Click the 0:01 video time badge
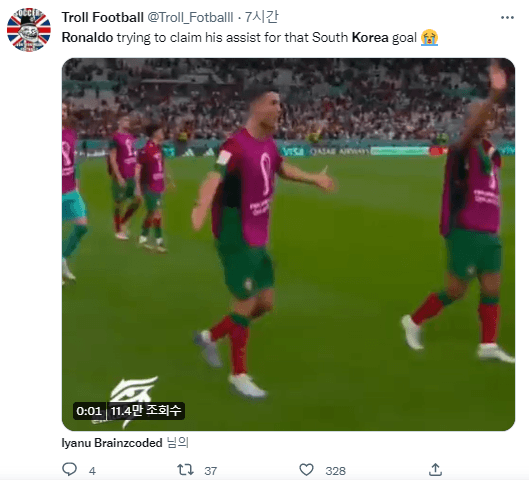Image resolution: width=529 pixels, height=480 pixels. pos(89,411)
